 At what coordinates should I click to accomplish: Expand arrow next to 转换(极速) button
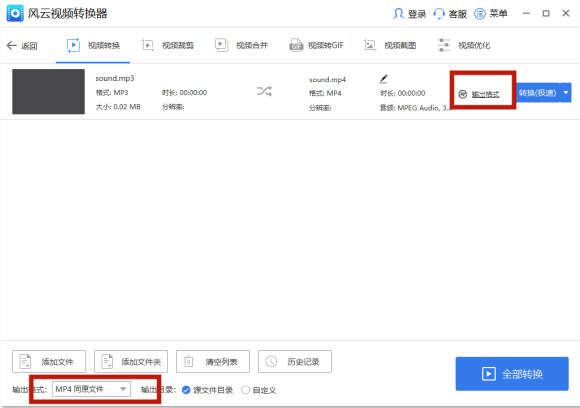566,92
